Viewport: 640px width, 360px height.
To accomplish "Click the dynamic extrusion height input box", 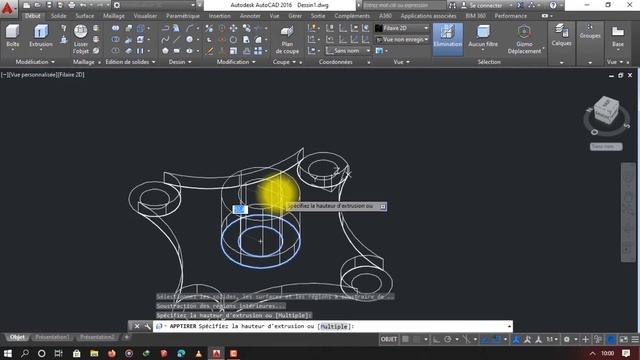I will tap(240, 209).
